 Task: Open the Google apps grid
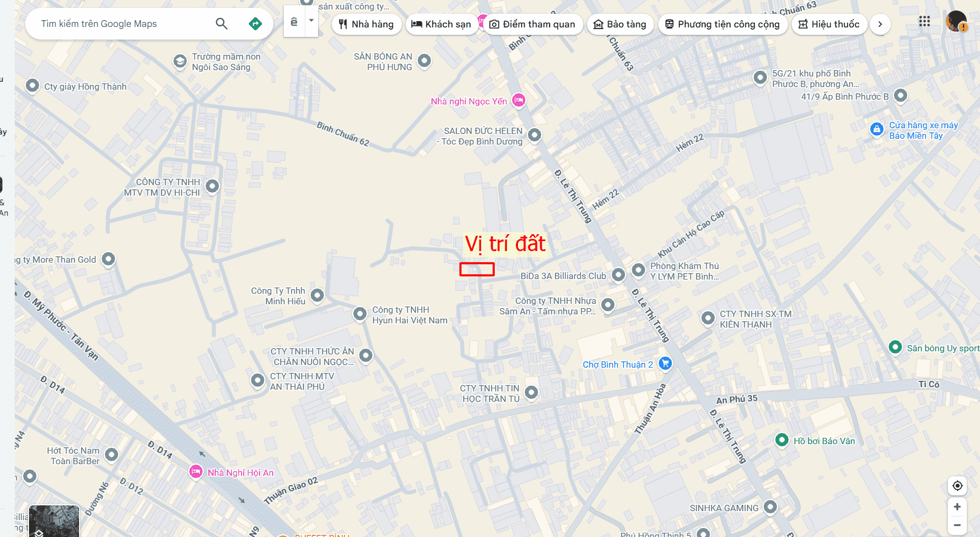[x=924, y=22]
